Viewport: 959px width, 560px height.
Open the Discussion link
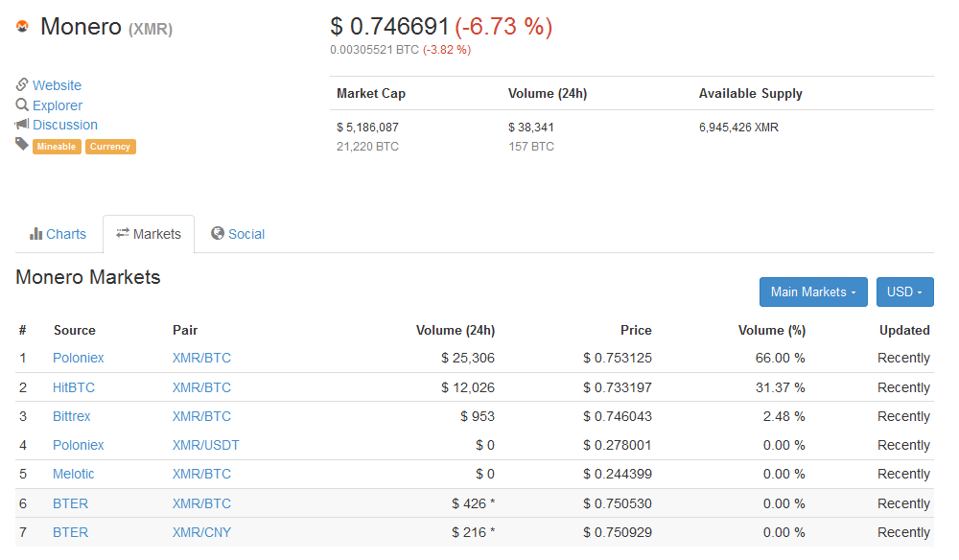65,125
